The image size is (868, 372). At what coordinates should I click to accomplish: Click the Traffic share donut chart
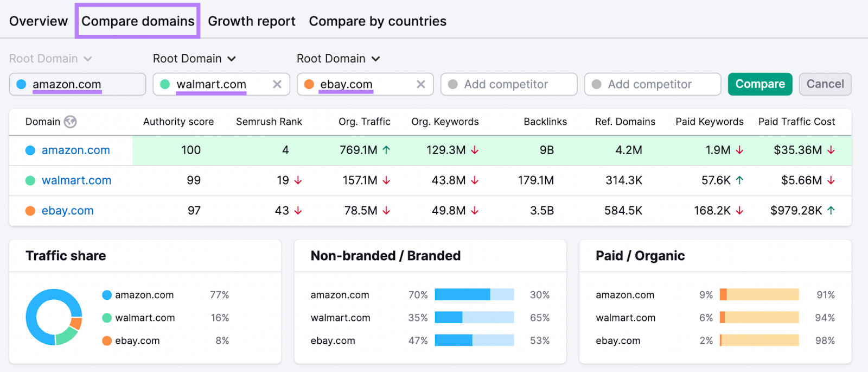54,317
